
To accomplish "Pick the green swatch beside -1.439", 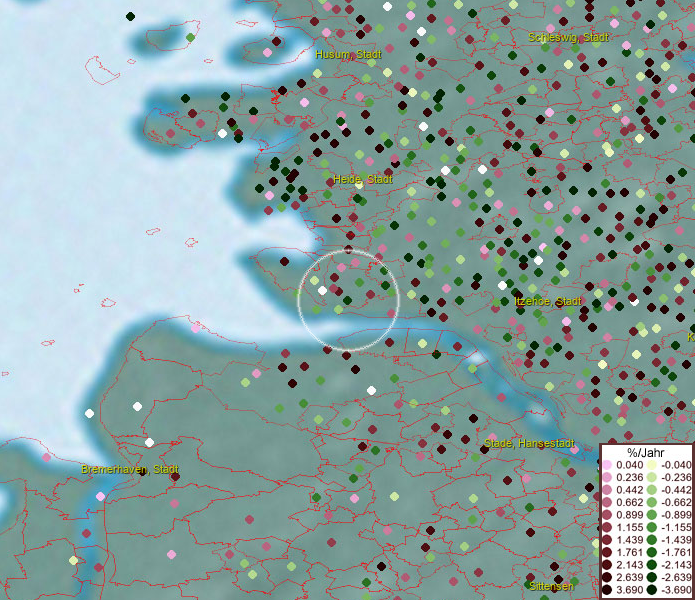I will click(652, 540).
